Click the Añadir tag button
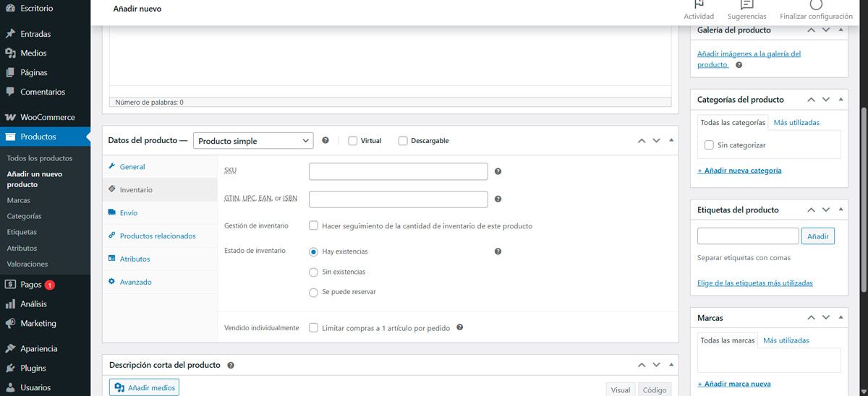 pyautogui.click(x=818, y=236)
